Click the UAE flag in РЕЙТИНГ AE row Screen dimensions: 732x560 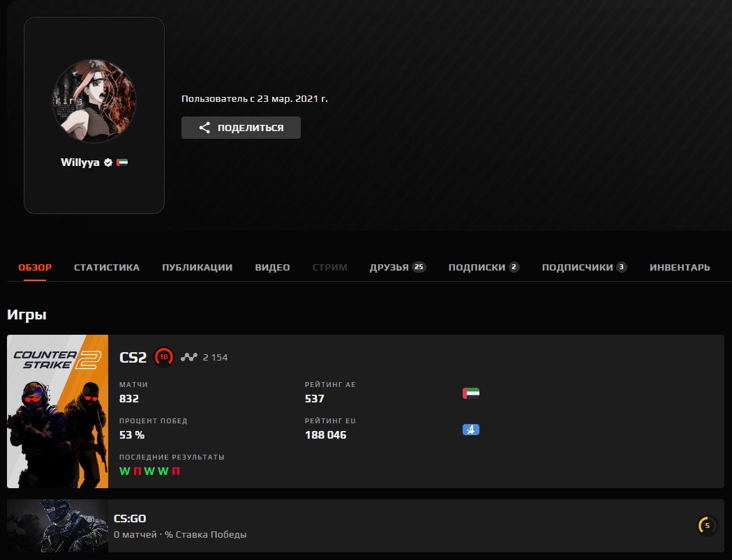tap(471, 393)
